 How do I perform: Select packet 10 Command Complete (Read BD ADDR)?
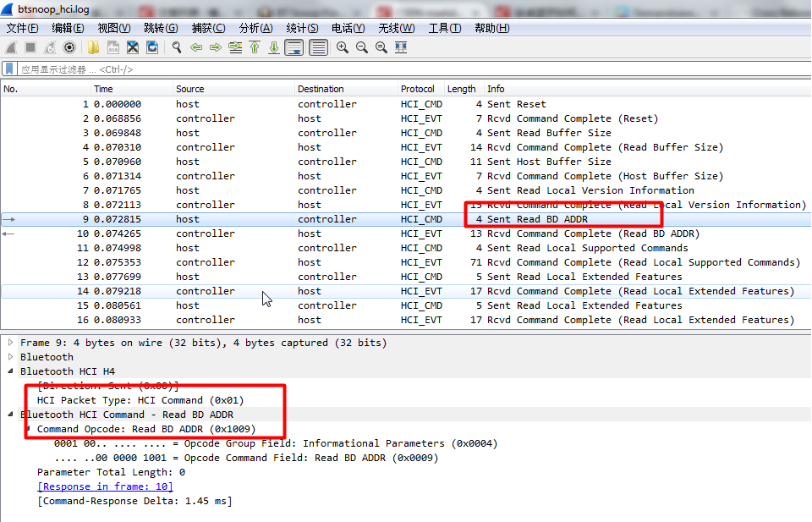[405, 234]
